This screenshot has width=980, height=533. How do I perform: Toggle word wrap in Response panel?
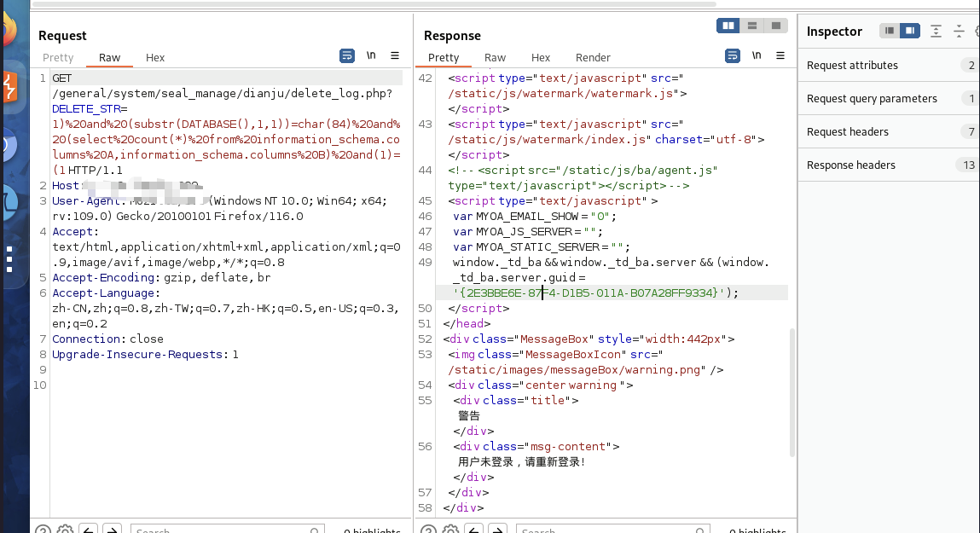point(733,55)
